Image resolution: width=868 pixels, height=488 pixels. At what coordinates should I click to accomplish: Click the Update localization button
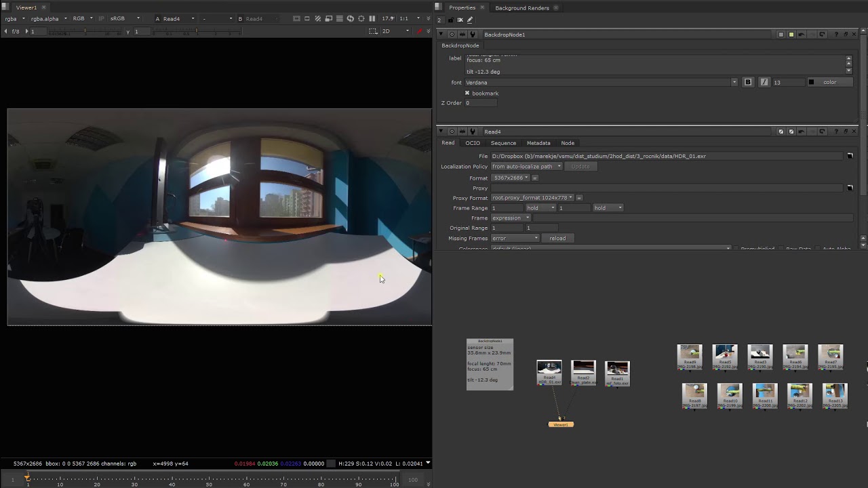tap(580, 166)
